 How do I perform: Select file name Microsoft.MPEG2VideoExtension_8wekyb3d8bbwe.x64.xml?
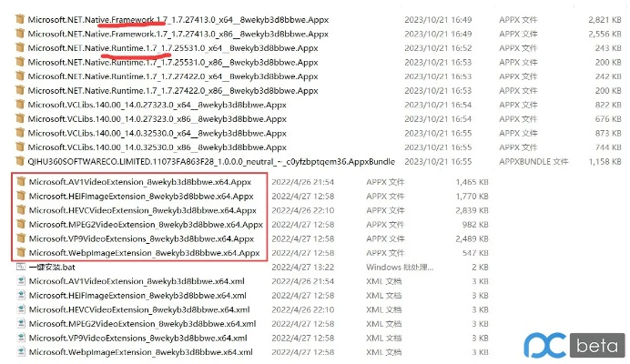143,324
